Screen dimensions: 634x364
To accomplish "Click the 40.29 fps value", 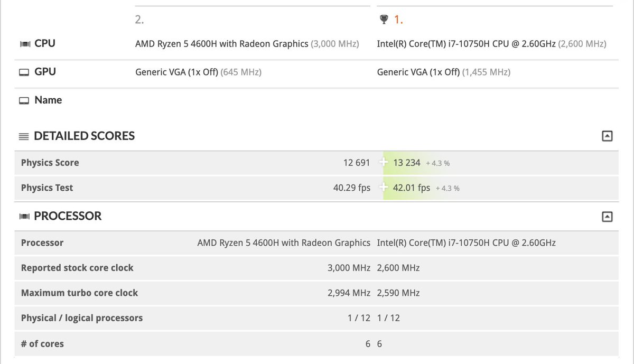I will tap(352, 188).
